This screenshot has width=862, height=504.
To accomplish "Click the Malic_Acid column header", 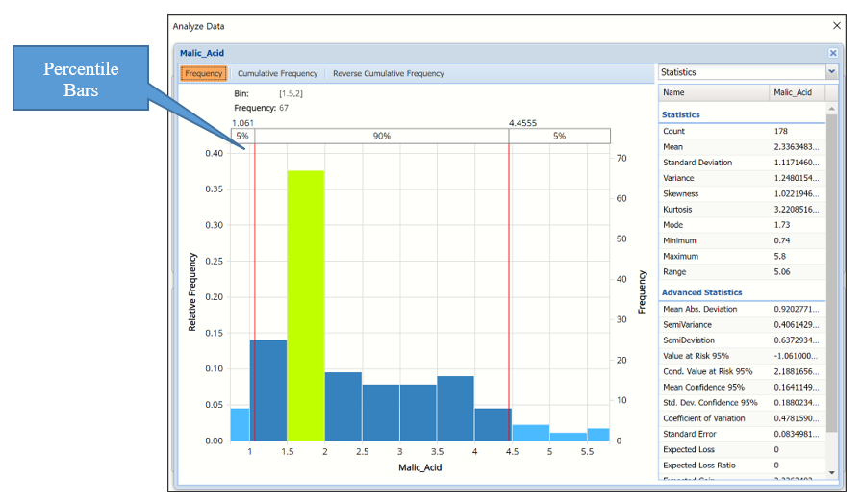I will pos(797,93).
